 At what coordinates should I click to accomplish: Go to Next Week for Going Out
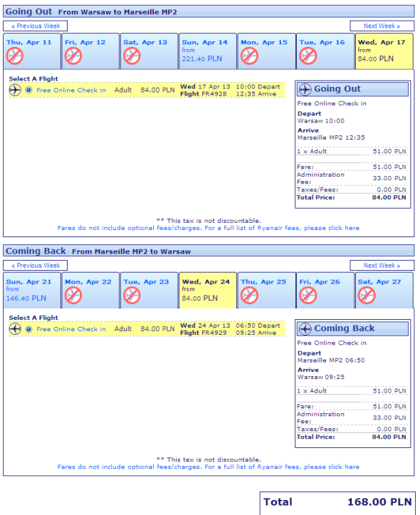click(382, 26)
